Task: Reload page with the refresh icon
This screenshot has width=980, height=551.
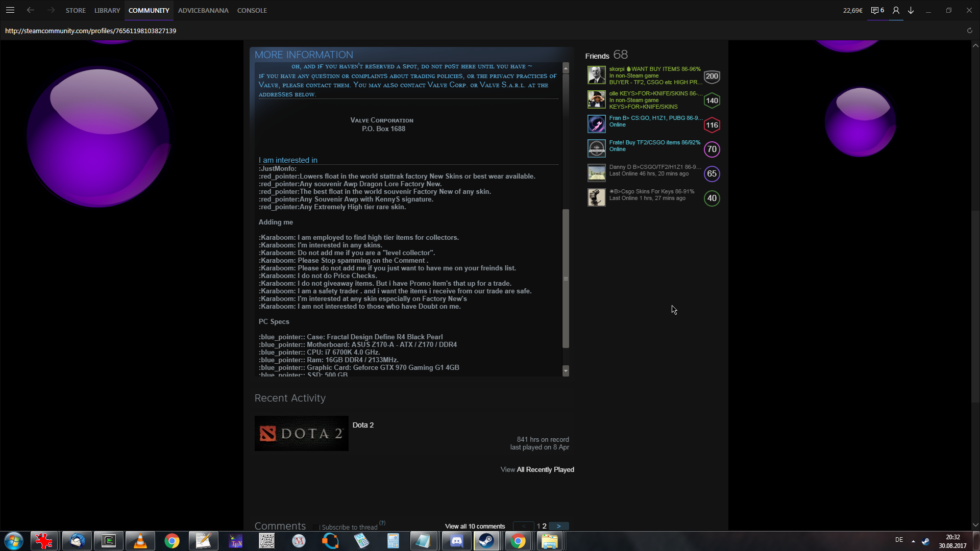Action: [969, 31]
